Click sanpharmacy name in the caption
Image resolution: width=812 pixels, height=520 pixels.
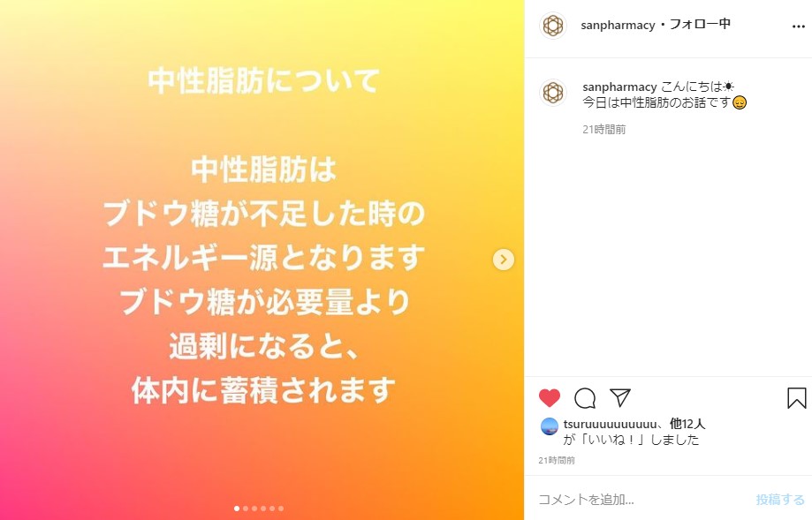pyautogui.click(x=619, y=87)
